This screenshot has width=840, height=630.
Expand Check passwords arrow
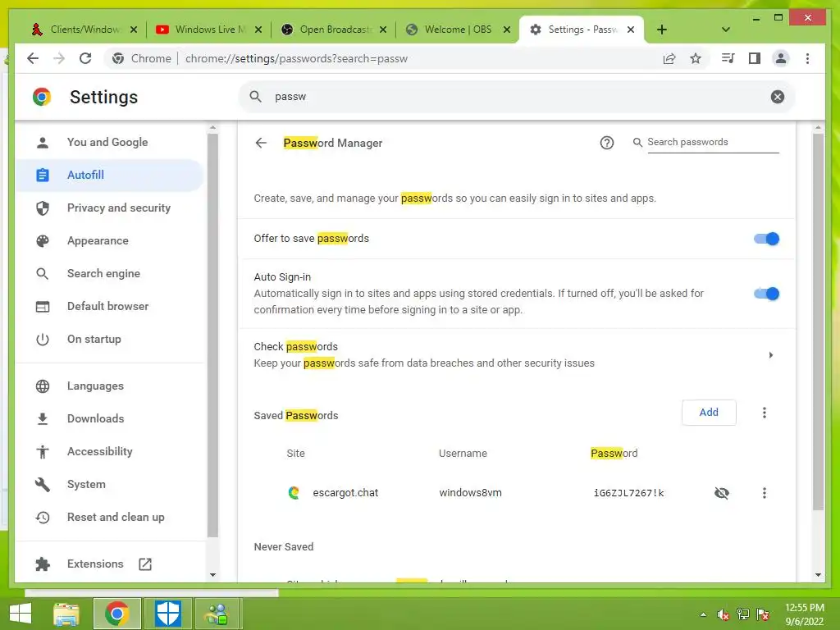770,354
